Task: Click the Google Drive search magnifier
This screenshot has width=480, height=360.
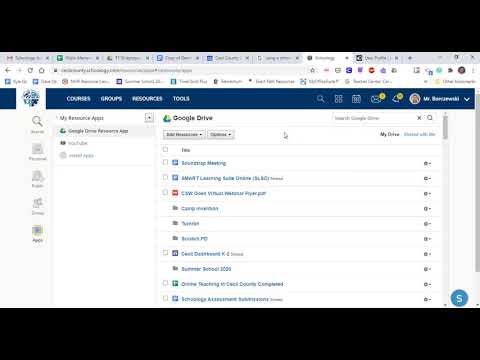Action: click(x=430, y=118)
